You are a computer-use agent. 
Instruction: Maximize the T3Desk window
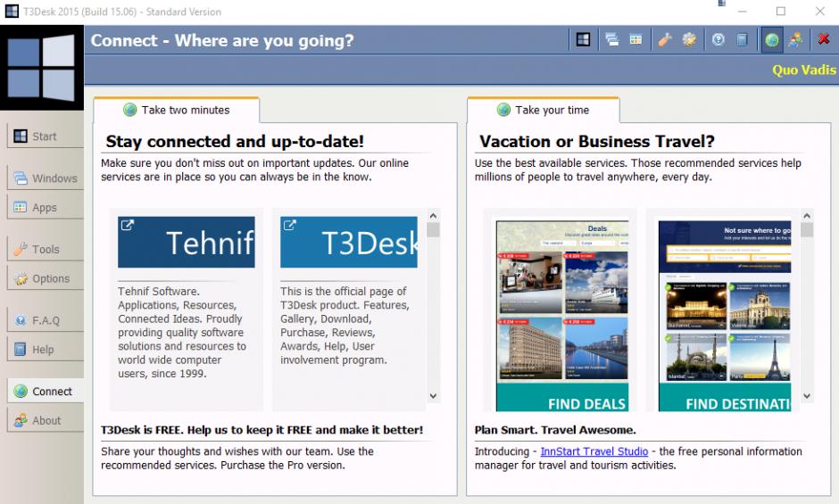pos(781,12)
